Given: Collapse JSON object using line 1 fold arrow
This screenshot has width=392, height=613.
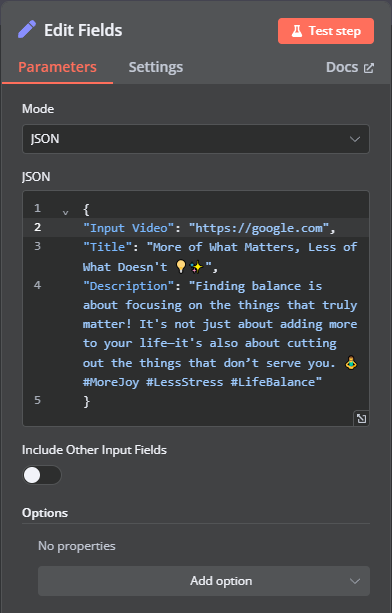Looking at the screenshot, I should [65, 212].
